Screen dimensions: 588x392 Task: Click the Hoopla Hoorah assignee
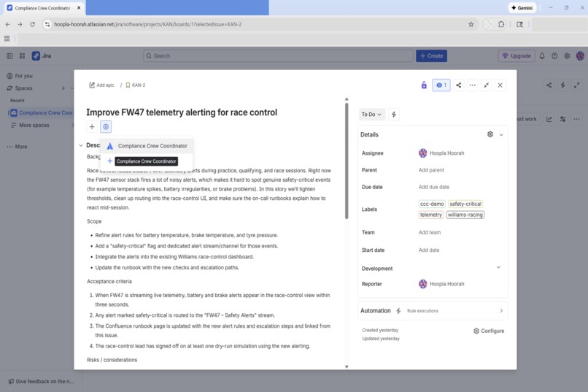(441, 153)
